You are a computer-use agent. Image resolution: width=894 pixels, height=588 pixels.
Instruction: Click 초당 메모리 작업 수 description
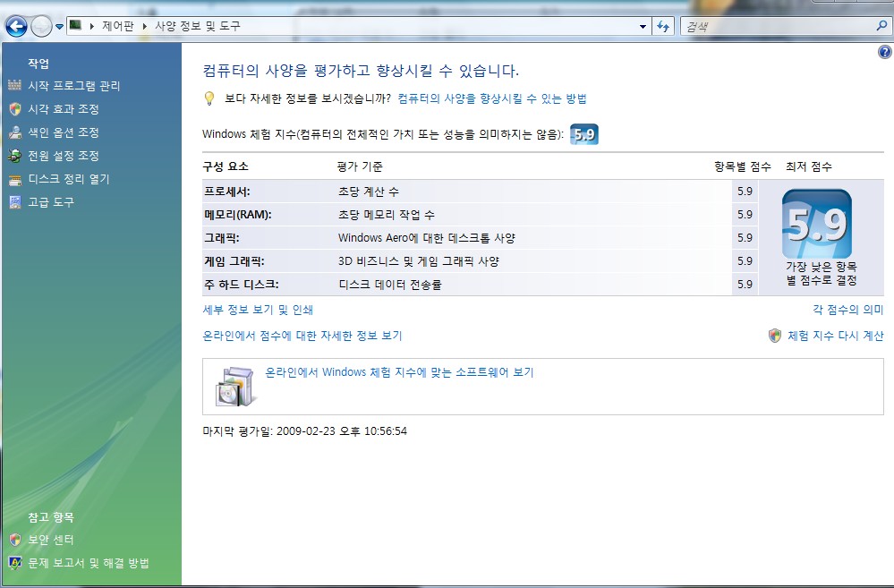pyautogui.click(x=387, y=215)
